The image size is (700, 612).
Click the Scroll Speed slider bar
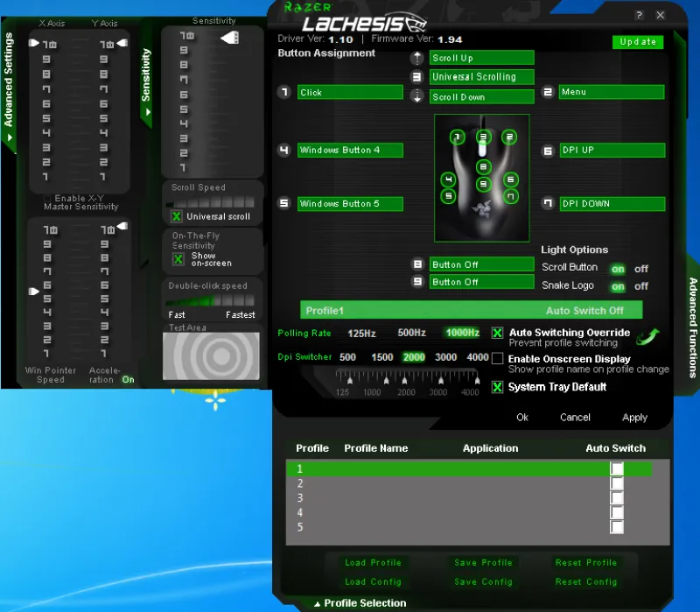[210, 202]
